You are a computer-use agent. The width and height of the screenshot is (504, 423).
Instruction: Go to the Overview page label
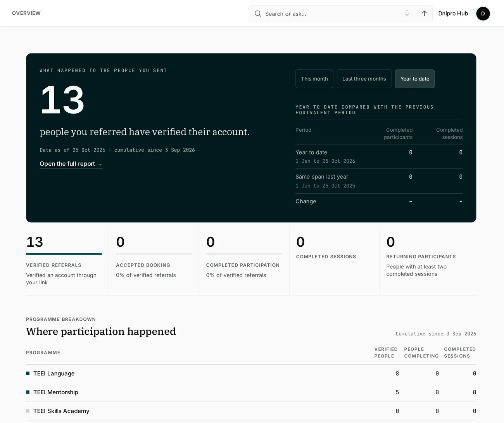26,13
